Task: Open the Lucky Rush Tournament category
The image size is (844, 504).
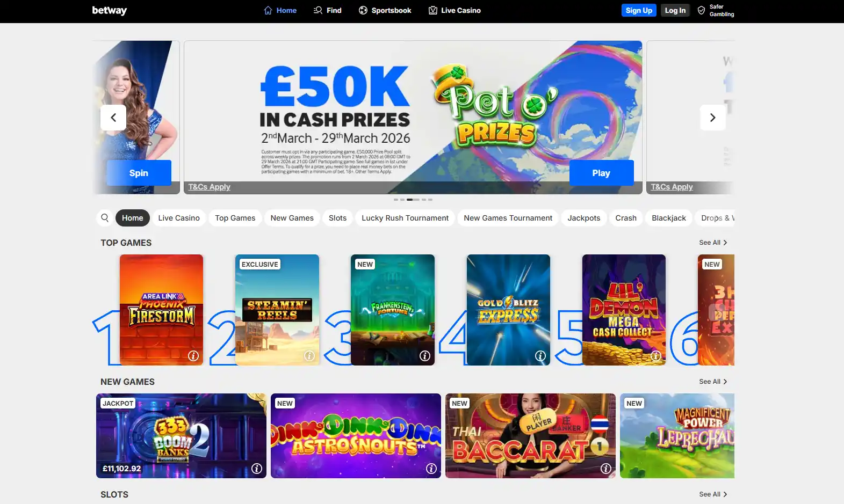Action: [x=405, y=218]
